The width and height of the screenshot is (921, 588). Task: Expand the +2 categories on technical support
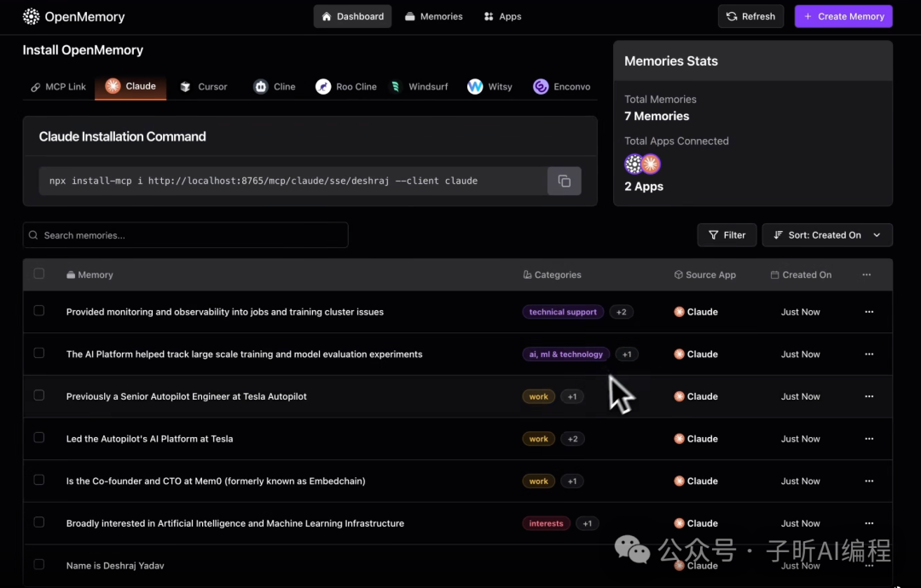tap(621, 312)
